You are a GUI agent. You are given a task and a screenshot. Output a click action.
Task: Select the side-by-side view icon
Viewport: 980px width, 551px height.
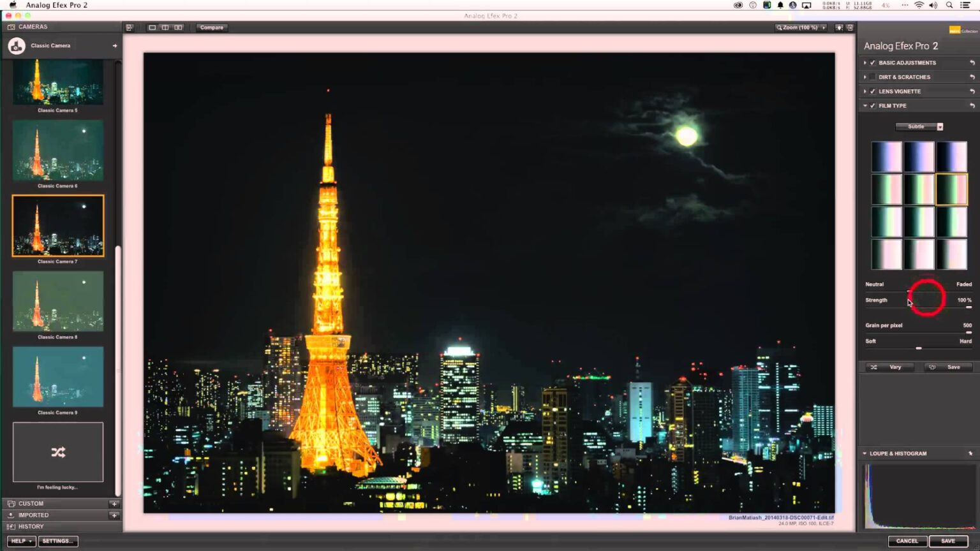179,27
